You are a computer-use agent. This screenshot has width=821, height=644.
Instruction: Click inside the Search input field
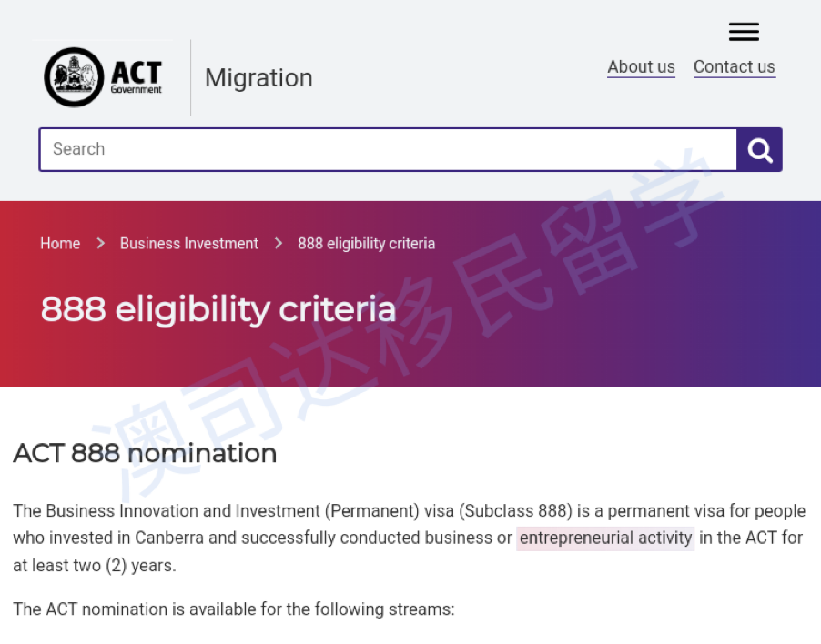pos(364,149)
